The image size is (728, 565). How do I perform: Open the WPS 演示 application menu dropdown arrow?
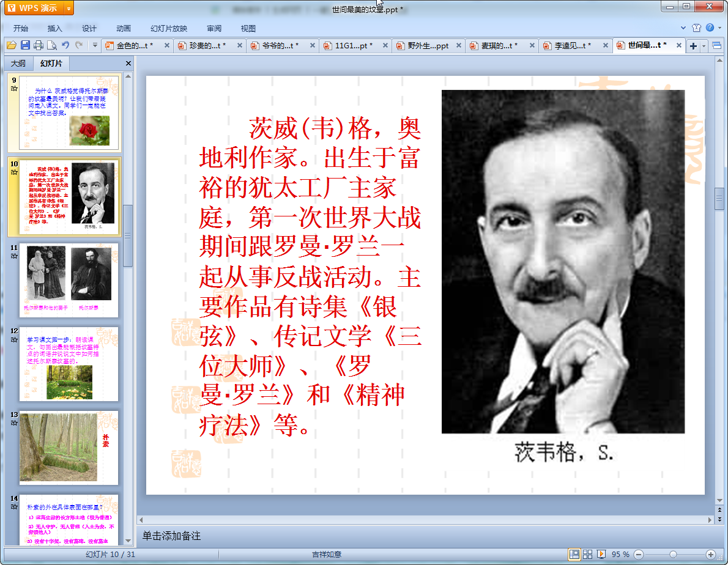(69, 9)
